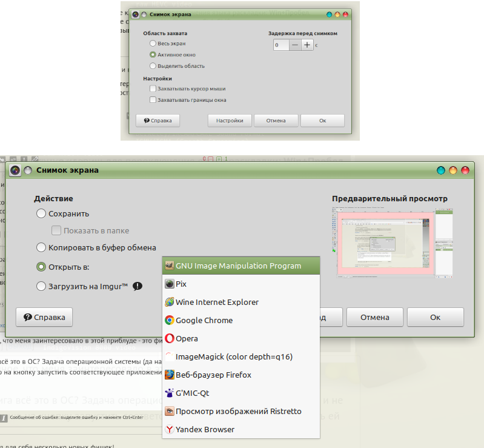The width and height of the screenshot is (484, 448).
Task: Enable 'Захватывать курсор мыши' checkbox
Action: click(153, 89)
